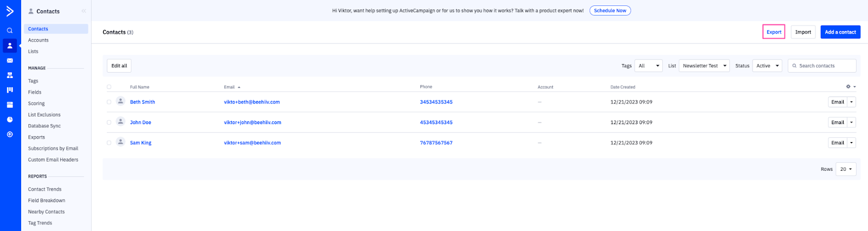This screenshot has height=231, width=868.
Task: Open Scoring under Manage
Action: pyautogui.click(x=36, y=104)
